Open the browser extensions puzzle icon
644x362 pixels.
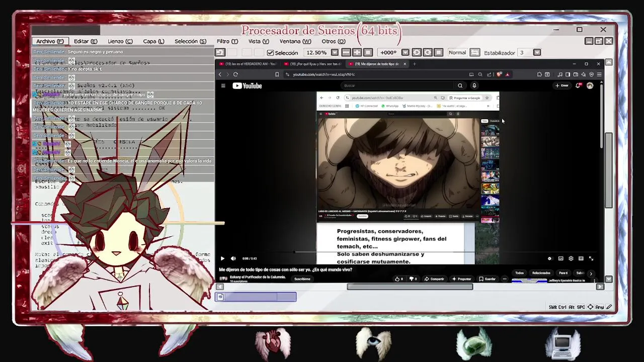tap(539, 74)
